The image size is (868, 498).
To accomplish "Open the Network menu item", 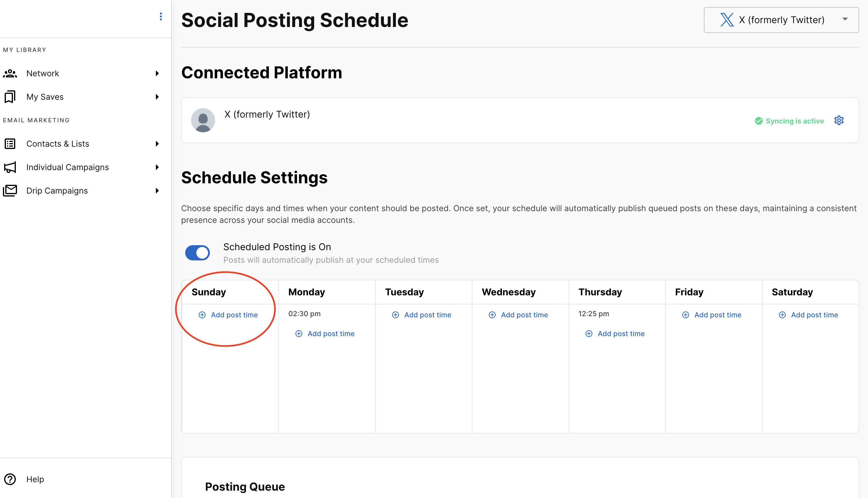I will coord(43,73).
